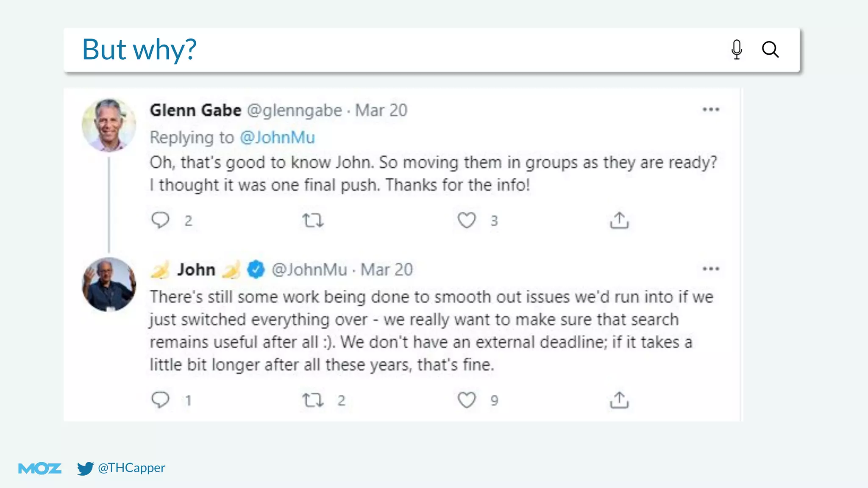Click the "But why?" search field
The width and height of the screenshot is (868, 488).
point(381,50)
